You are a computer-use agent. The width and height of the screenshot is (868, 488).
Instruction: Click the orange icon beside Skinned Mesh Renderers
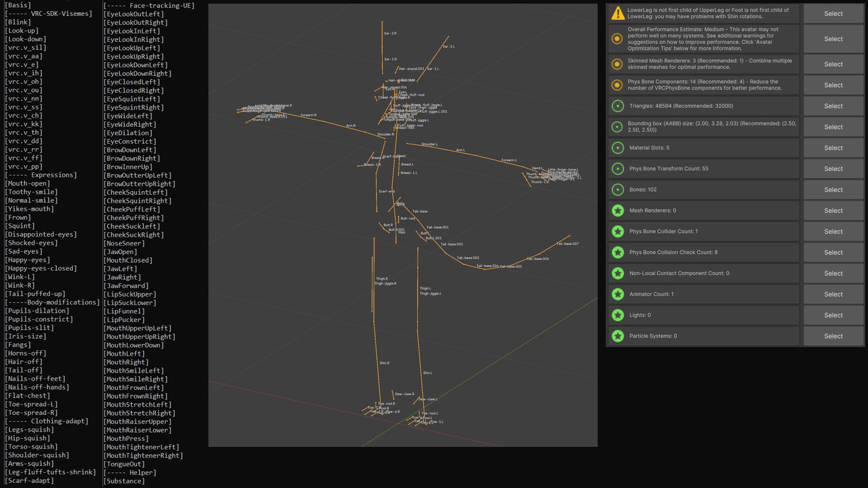617,64
